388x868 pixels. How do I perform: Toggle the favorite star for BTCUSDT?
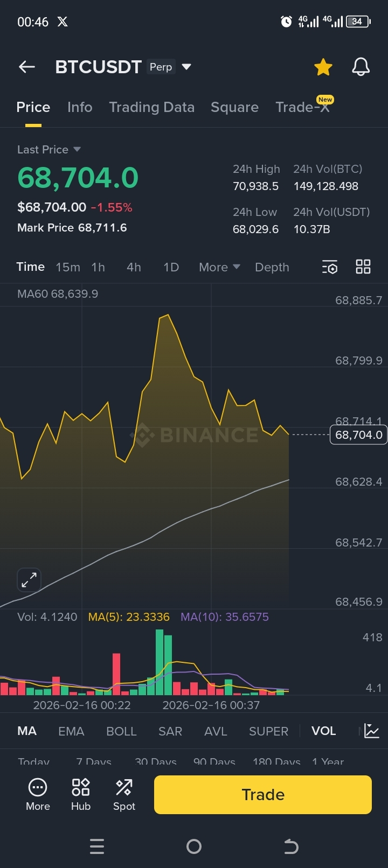(x=323, y=67)
